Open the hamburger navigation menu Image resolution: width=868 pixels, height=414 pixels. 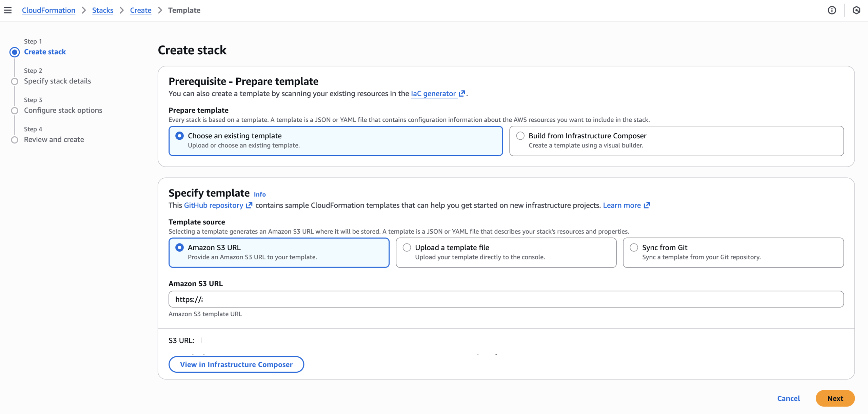[x=8, y=10]
